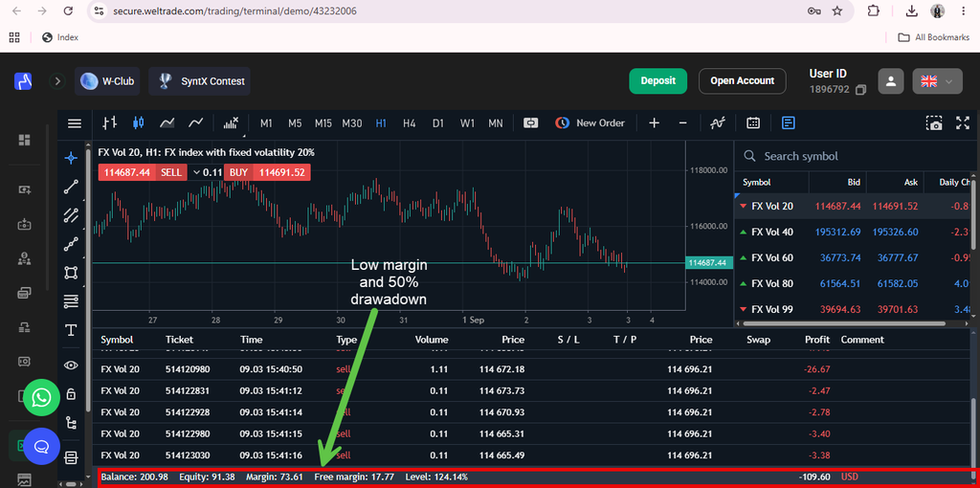Image resolution: width=980 pixels, height=488 pixels.
Task: Select bar chart type icon
Action: (110, 123)
